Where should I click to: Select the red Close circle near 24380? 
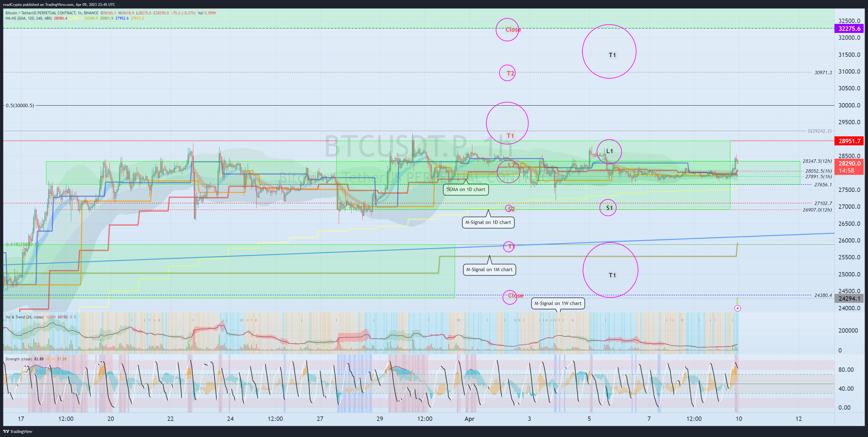point(510,297)
